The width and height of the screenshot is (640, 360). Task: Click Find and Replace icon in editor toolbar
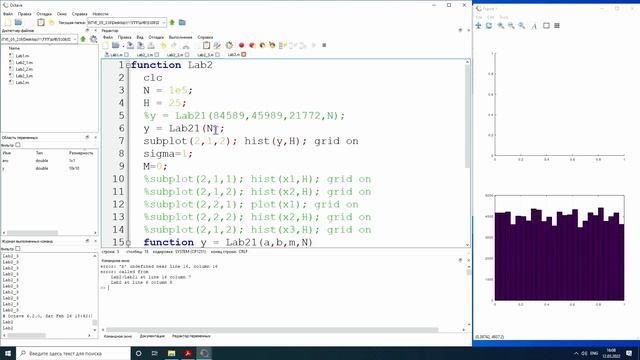[217, 45]
